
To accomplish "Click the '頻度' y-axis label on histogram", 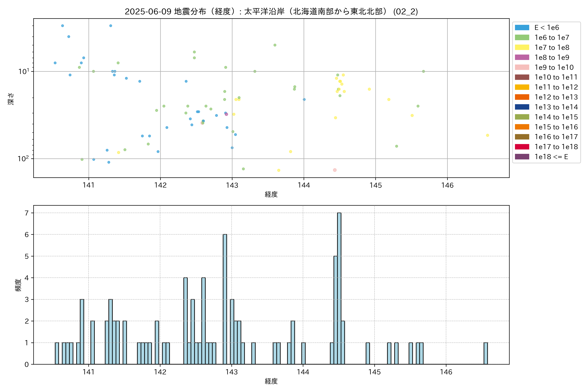I will [18, 285].
